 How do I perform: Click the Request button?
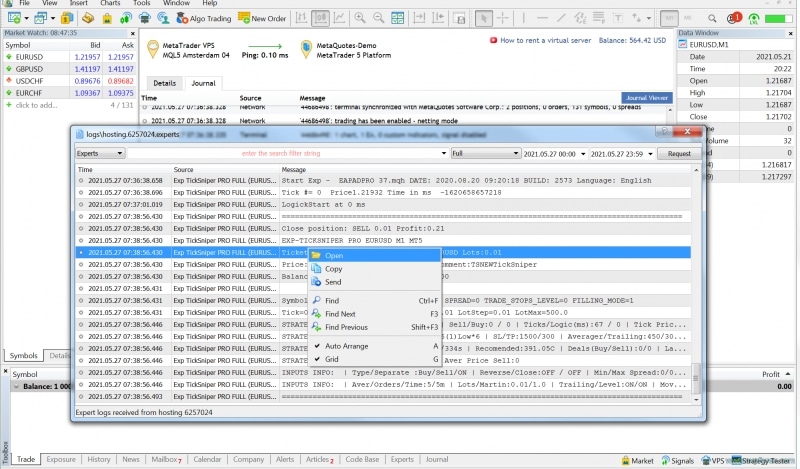[x=679, y=153]
